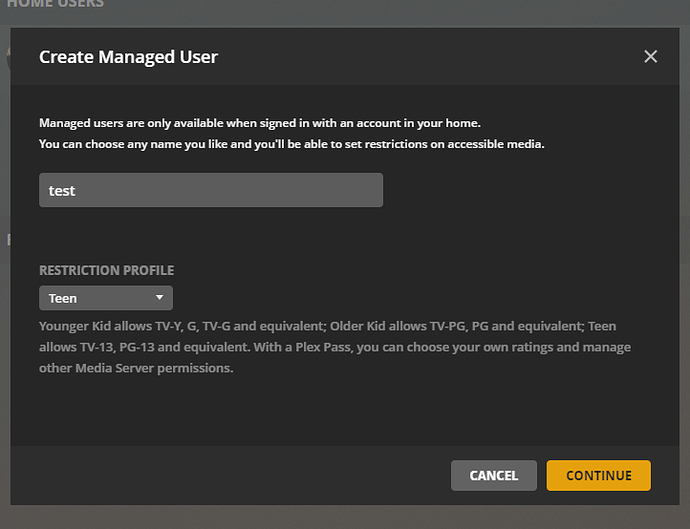Focus the name field containing "test"
This screenshot has width=690, height=529.
coord(211,191)
